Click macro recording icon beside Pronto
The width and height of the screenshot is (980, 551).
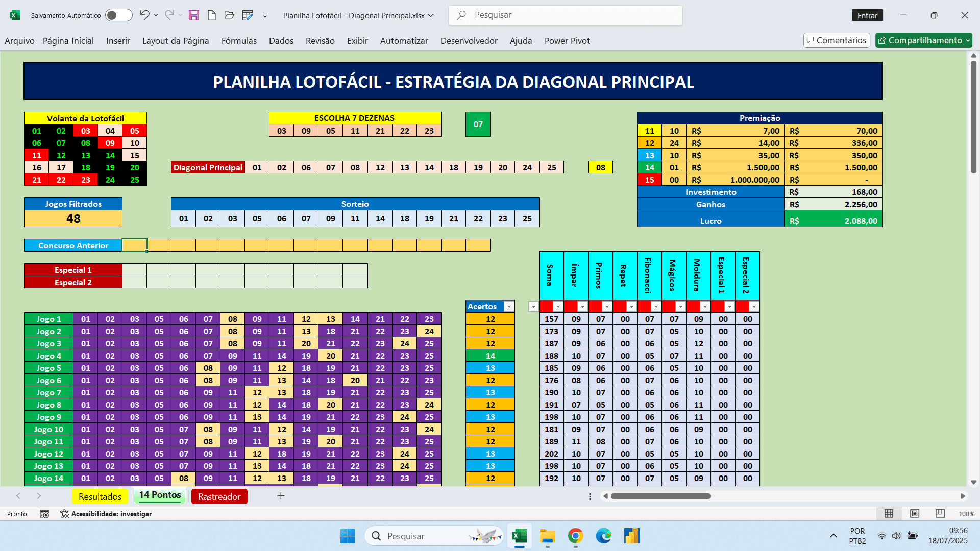[x=44, y=514]
